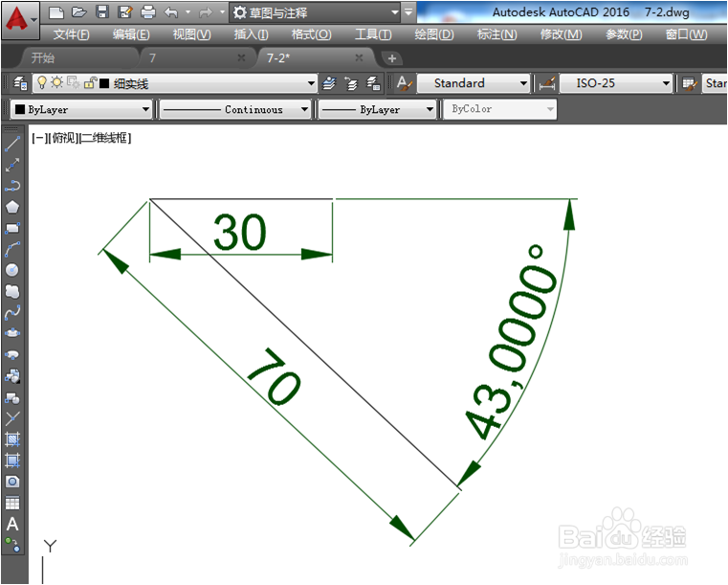Expand the 细实线 layer dropdown
This screenshot has width=728, height=585.
pos(311,83)
